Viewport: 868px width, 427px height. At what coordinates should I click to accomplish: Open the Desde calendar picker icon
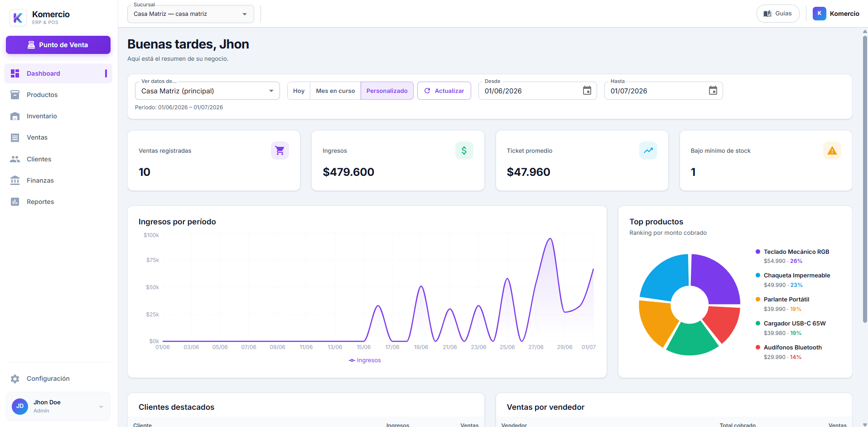pos(587,91)
